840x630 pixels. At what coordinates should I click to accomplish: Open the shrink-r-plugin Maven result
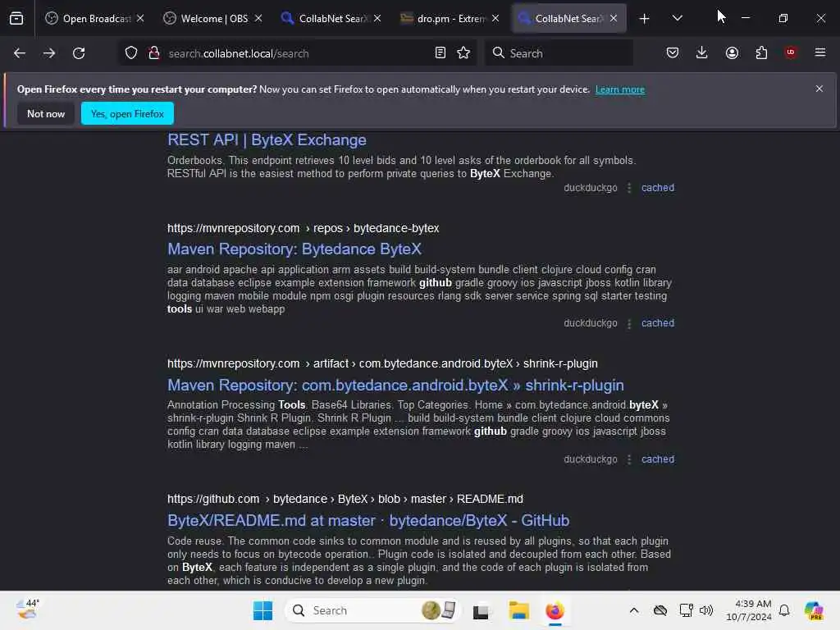(395, 386)
